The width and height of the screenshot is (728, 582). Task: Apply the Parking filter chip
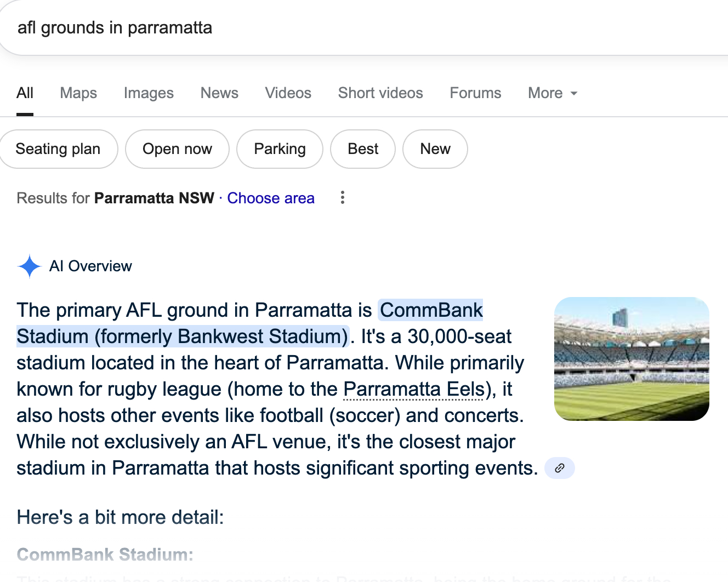pos(280,149)
